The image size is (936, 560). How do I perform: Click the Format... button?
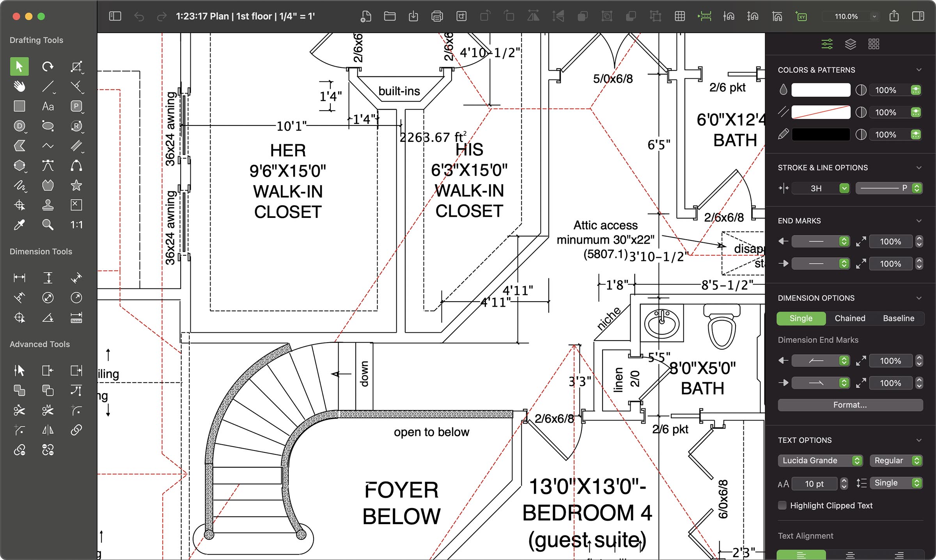850,405
